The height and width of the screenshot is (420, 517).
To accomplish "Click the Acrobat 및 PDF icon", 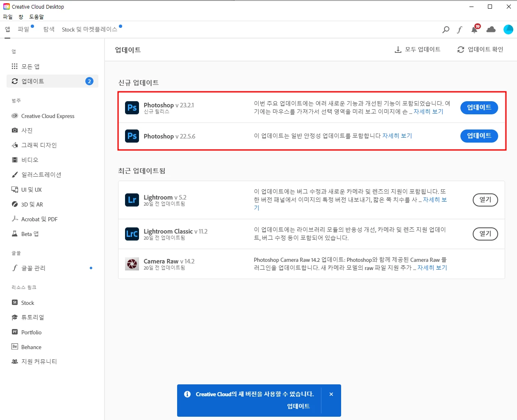I will (15, 219).
